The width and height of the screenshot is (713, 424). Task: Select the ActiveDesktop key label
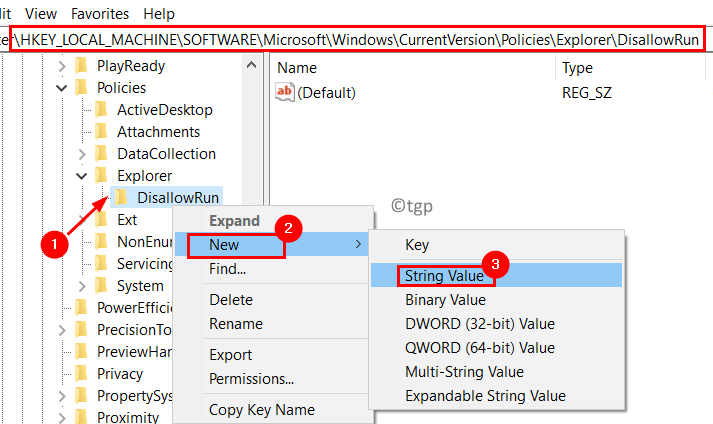coord(165,110)
